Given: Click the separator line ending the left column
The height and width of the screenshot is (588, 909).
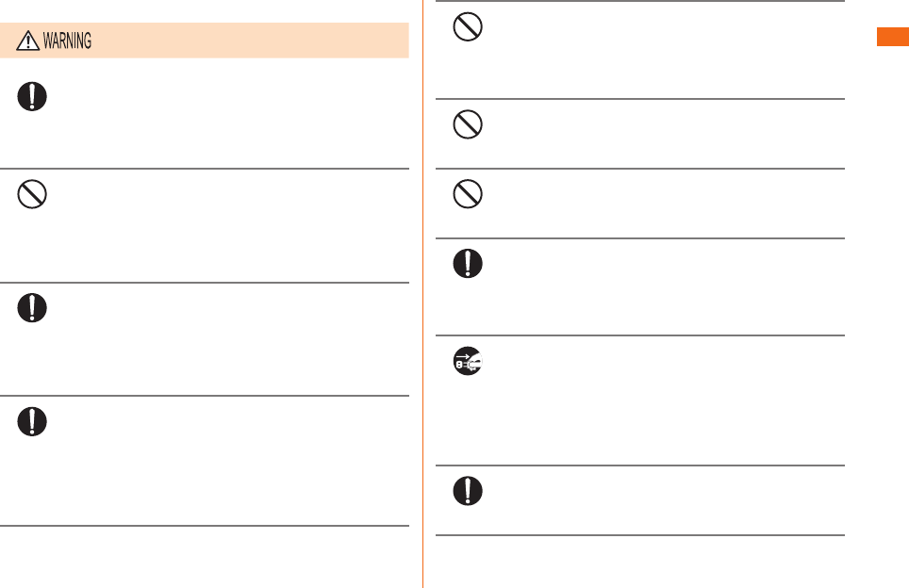Looking at the screenshot, I should click(x=204, y=526).
